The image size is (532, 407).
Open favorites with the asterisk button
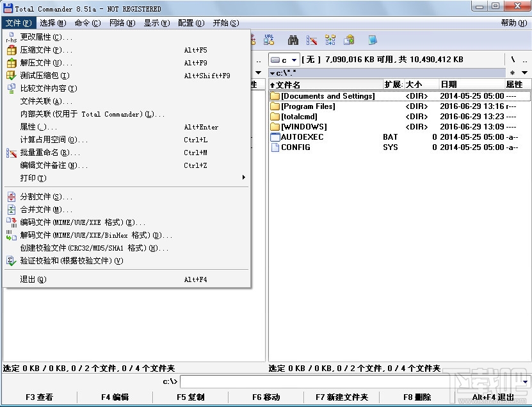tap(512, 72)
